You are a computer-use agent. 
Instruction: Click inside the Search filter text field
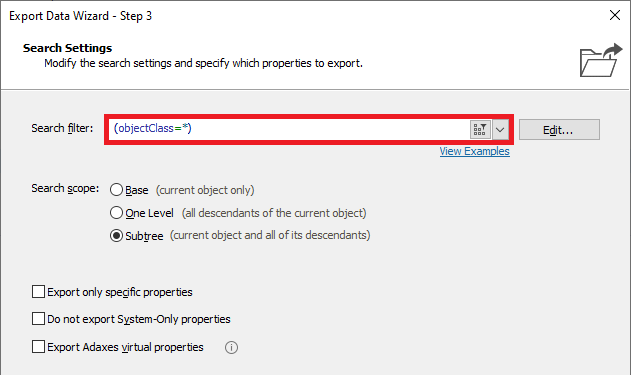tap(289, 129)
